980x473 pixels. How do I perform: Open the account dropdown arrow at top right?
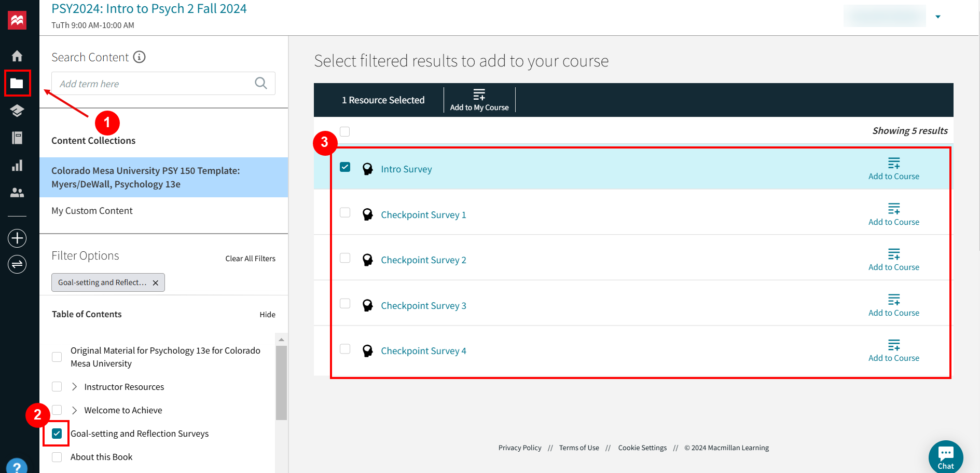pos(938,16)
